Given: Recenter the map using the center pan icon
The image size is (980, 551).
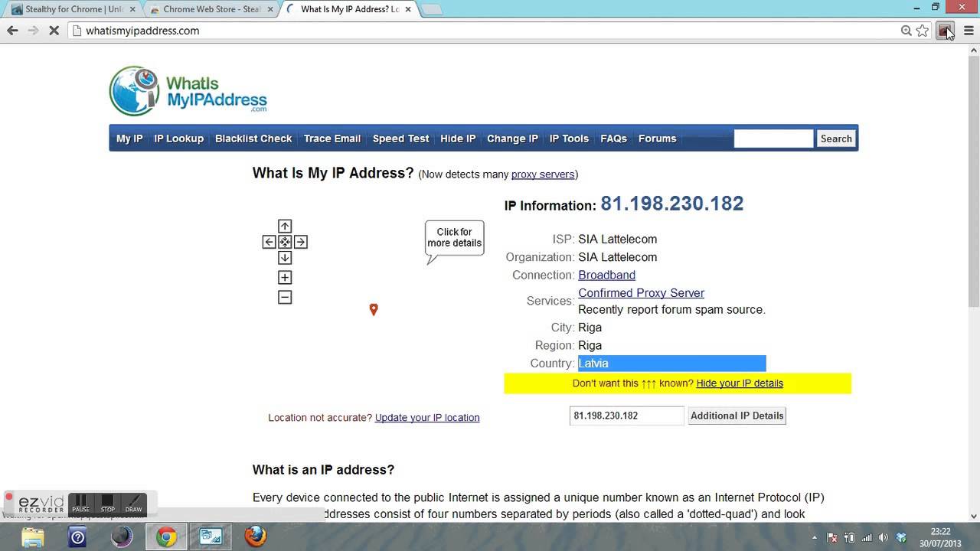Looking at the screenshot, I should tap(285, 242).
